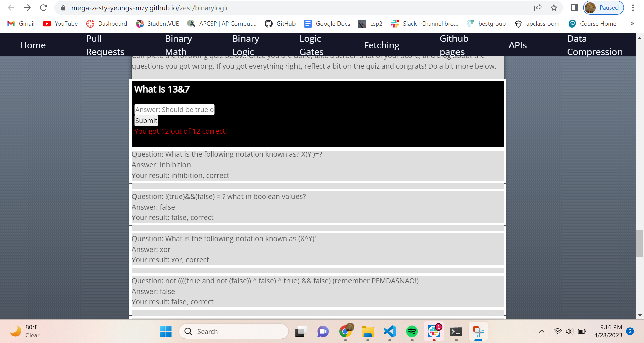Open Github pages nav item

[454, 45]
